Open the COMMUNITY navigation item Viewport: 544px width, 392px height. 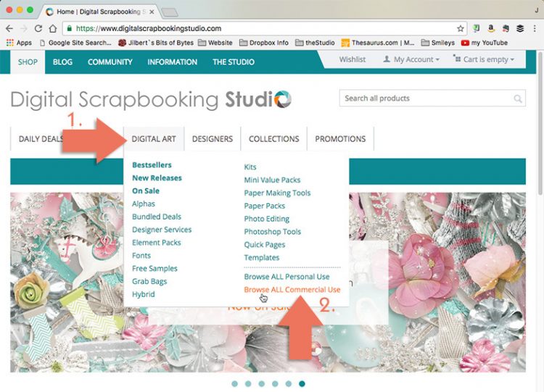(110, 62)
